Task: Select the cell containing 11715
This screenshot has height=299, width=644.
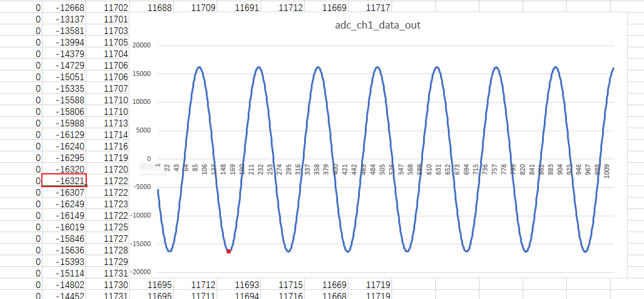Action: pyautogui.click(x=283, y=284)
